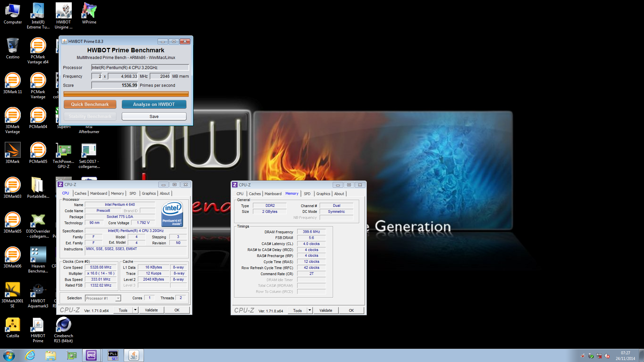Open the Windows Start orb

[9, 355]
